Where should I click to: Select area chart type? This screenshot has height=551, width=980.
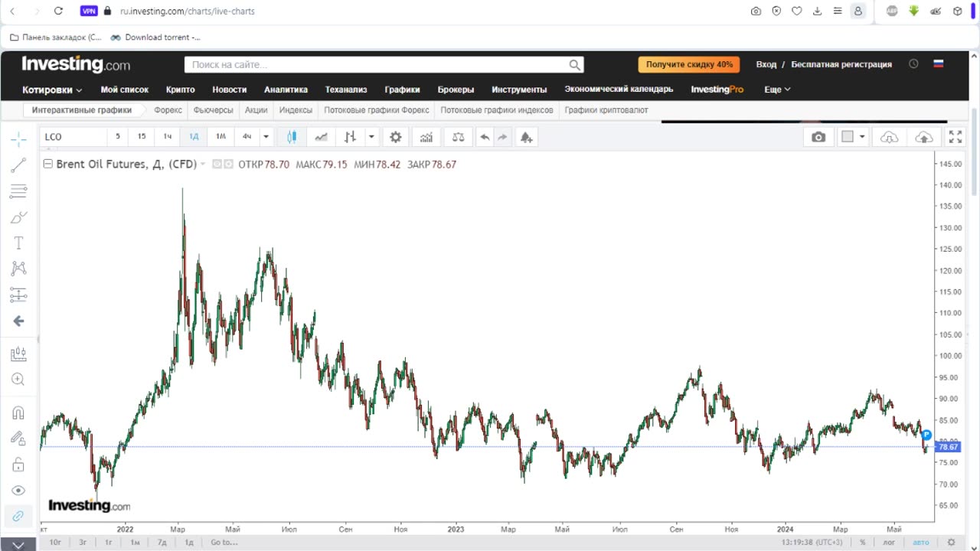(322, 137)
